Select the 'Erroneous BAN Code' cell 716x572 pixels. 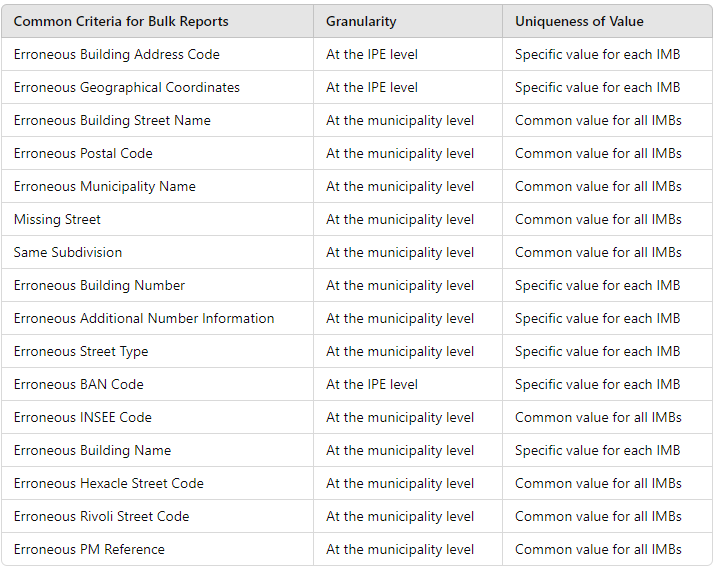click(79, 384)
